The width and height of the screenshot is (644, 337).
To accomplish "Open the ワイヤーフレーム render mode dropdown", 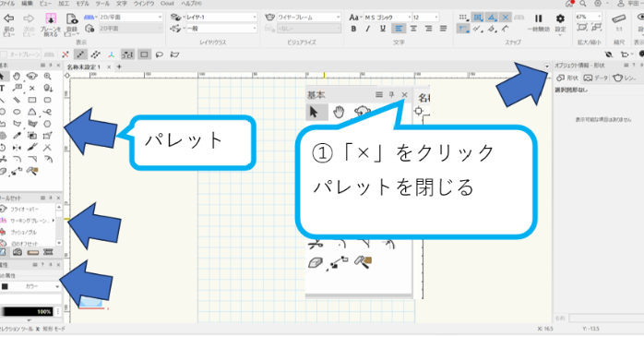I will [x=309, y=18].
